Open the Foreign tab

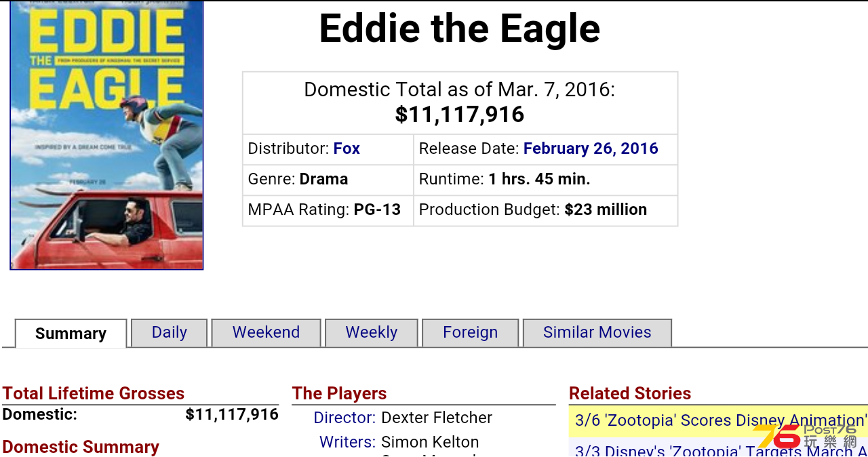coord(470,333)
